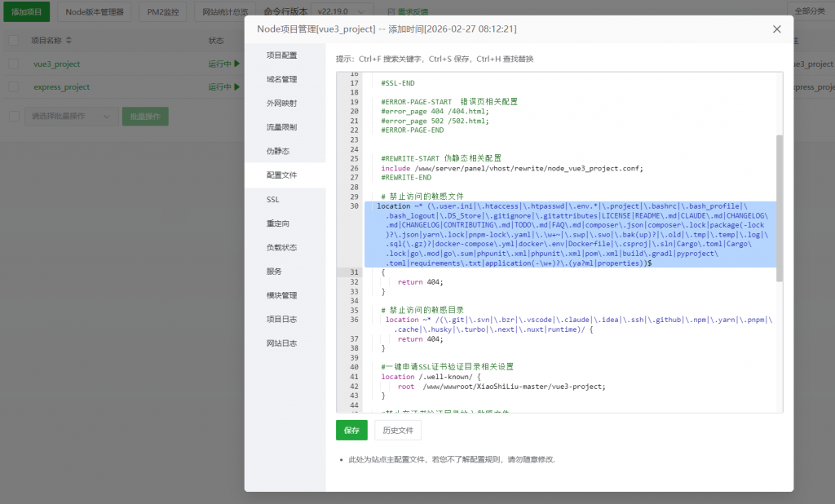Open the SSL tab in sidebar

click(273, 199)
